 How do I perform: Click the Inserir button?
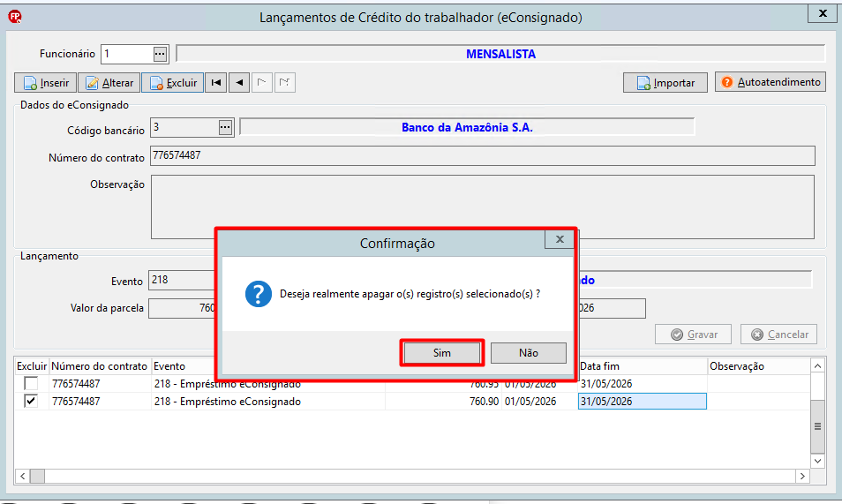(46, 83)
